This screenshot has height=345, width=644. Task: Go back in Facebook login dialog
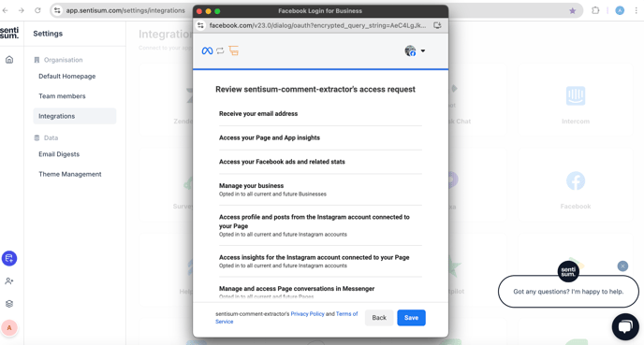[379, 318]
